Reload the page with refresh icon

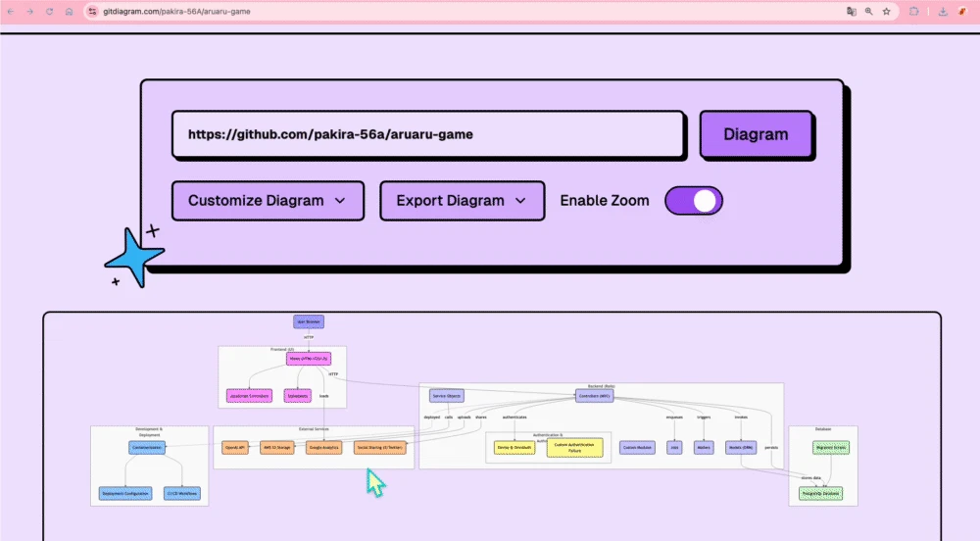[49, 11]
